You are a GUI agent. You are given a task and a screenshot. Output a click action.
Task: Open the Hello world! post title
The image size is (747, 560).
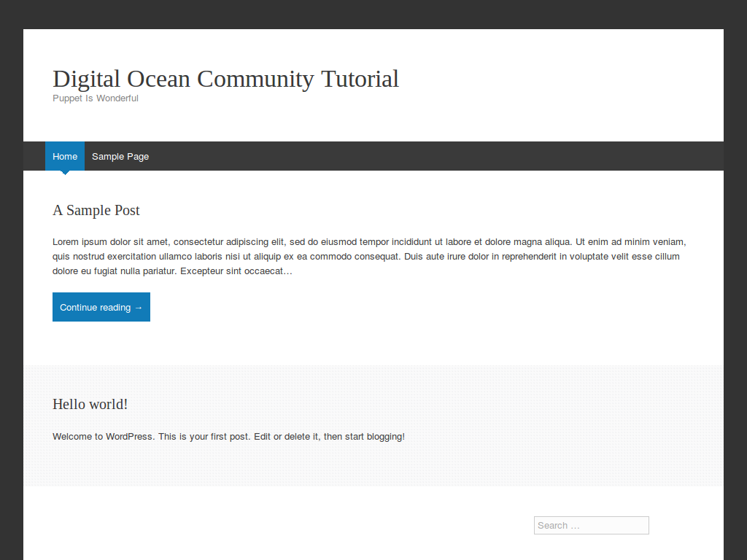[90, 404]
